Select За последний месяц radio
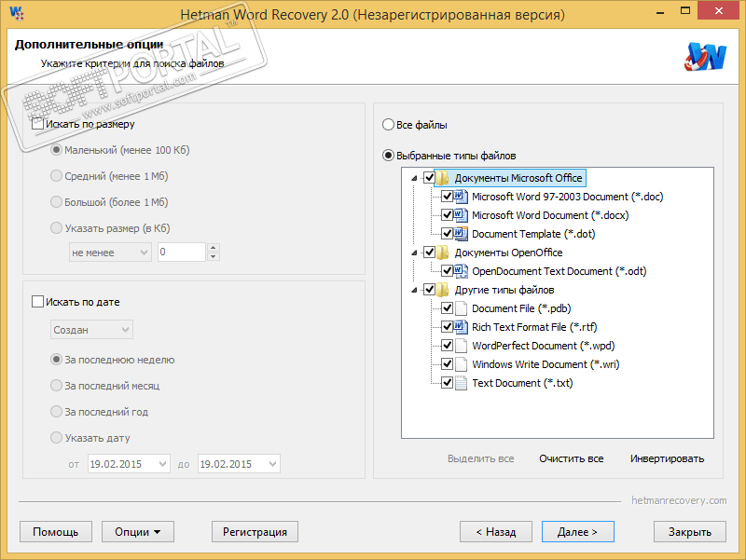The width and height of the screenshot is (746, 560). (x=56, y=386)
